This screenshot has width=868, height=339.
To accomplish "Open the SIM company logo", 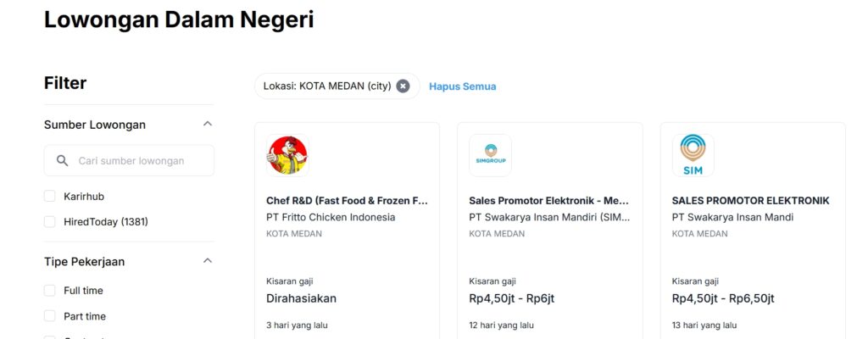I will point(693,156).
